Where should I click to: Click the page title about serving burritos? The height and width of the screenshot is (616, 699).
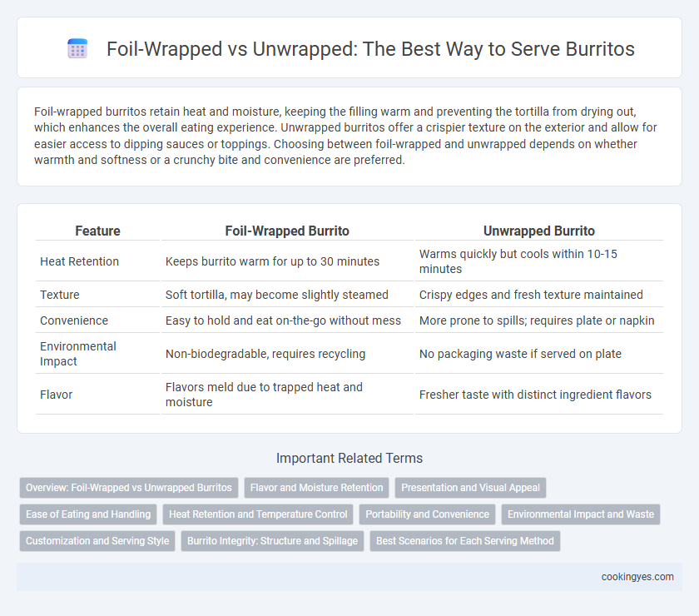tap(370, 48)
